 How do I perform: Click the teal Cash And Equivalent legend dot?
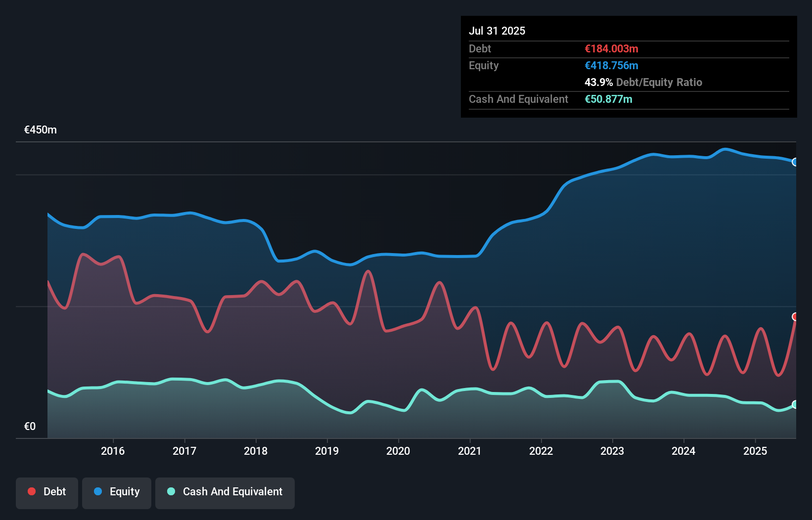(x=171, y=491)
